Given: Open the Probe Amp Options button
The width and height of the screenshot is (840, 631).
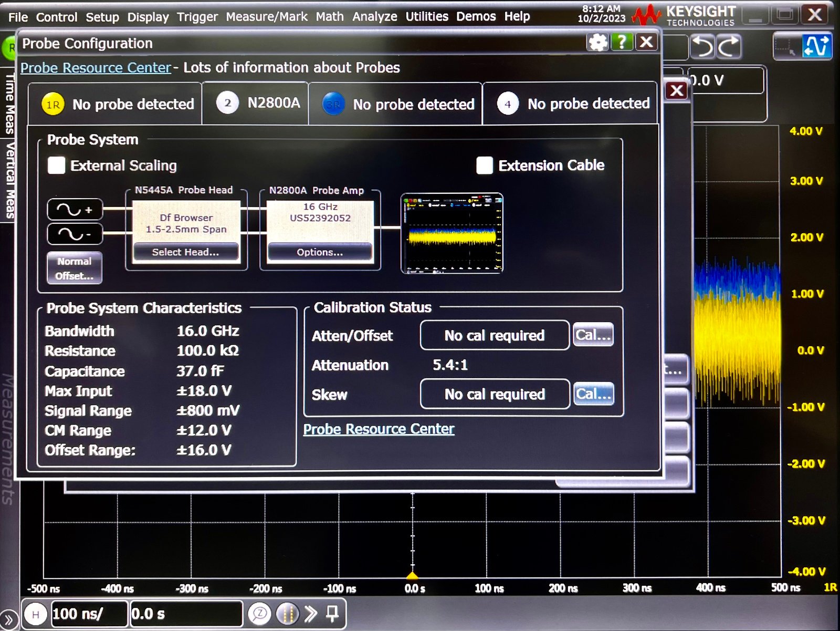Looking at the screenshot, I should [320, 252].
